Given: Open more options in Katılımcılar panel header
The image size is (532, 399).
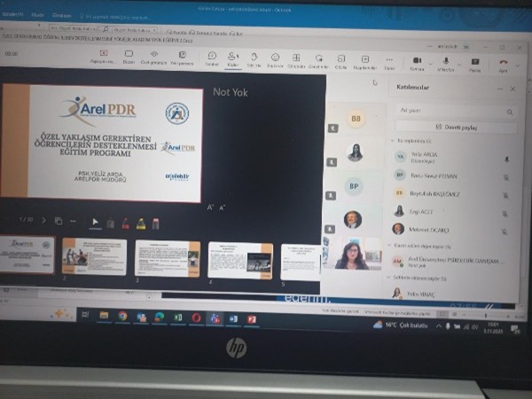Looking at the screenshot, I should point(499,89).
